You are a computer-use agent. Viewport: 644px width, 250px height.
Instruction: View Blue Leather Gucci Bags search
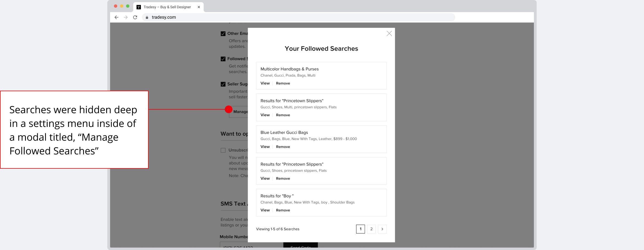(x=265, y=147)
